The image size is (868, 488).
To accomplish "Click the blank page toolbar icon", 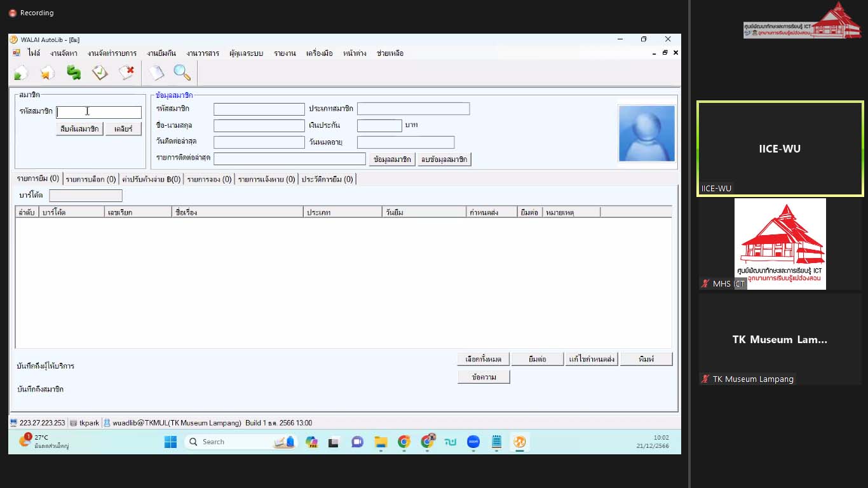I will coord(156,73).
